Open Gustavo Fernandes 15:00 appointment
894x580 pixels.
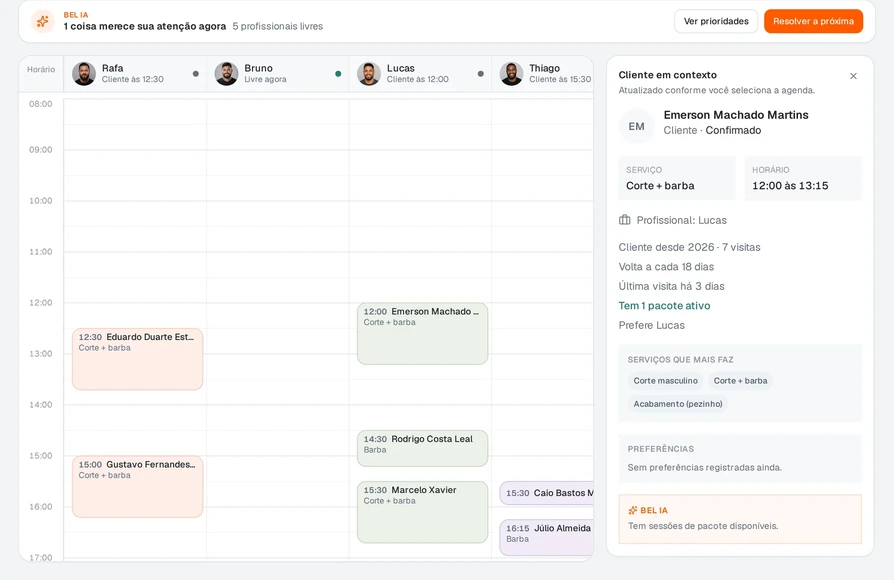[137, 486]
